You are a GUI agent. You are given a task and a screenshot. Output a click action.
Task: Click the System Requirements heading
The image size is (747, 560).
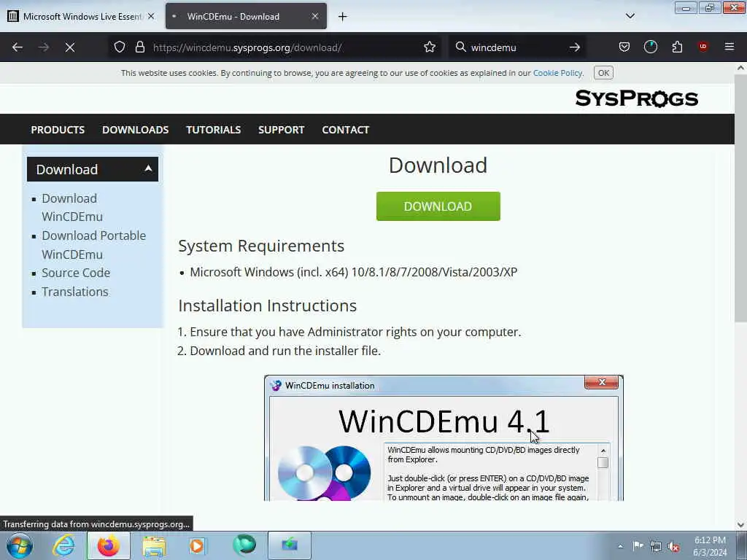[261, 246]
